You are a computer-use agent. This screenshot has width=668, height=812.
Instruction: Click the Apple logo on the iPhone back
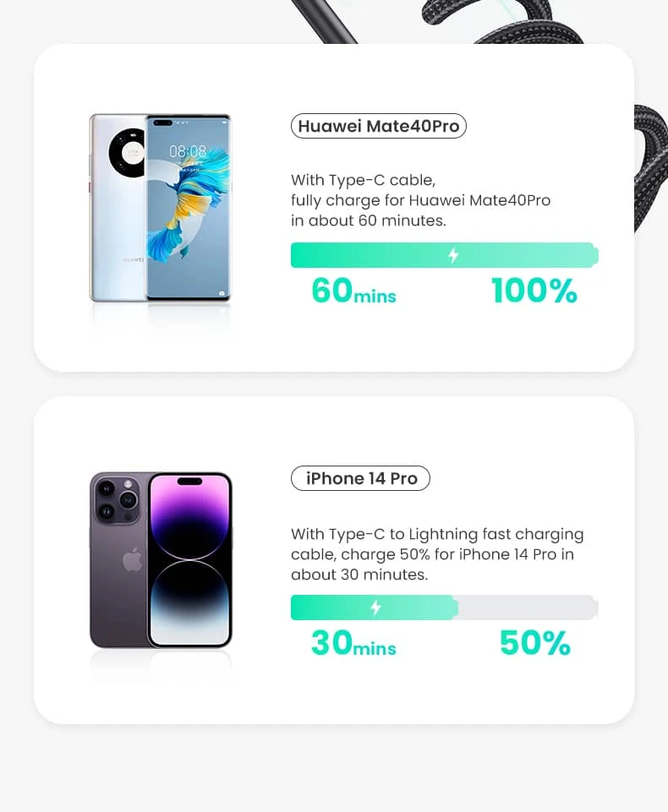tap(133, 559)
